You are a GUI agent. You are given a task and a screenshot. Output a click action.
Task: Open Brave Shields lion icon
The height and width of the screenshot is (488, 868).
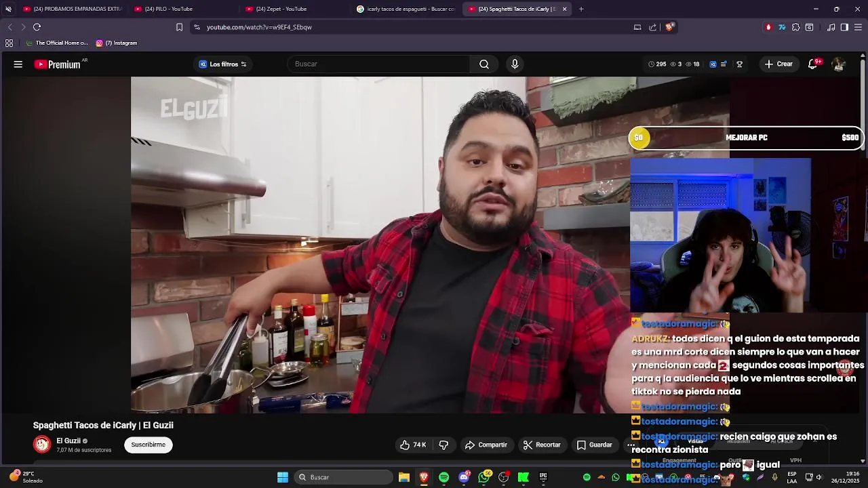[669, 27]
